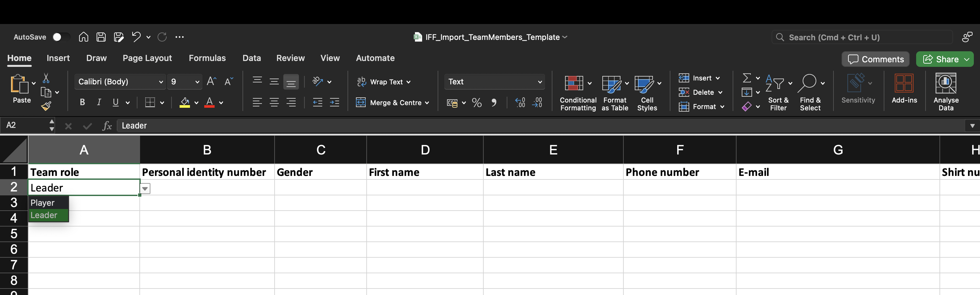Open the number format dropdown showing Text

coord(494,82)
